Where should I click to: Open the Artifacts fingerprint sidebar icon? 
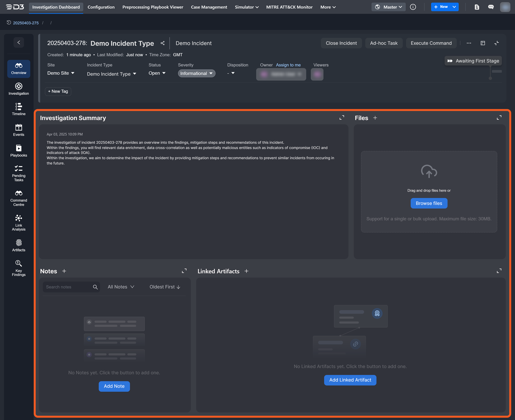(x=19, y=243)
